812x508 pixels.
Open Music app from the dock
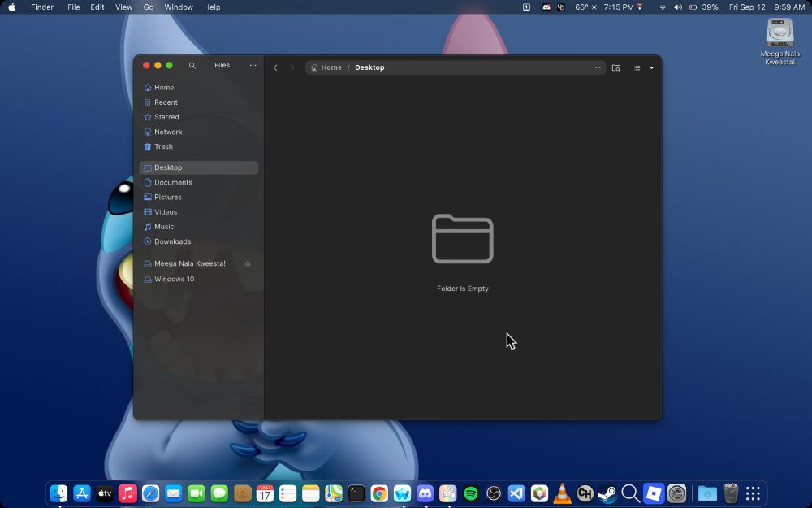(127, 493)
